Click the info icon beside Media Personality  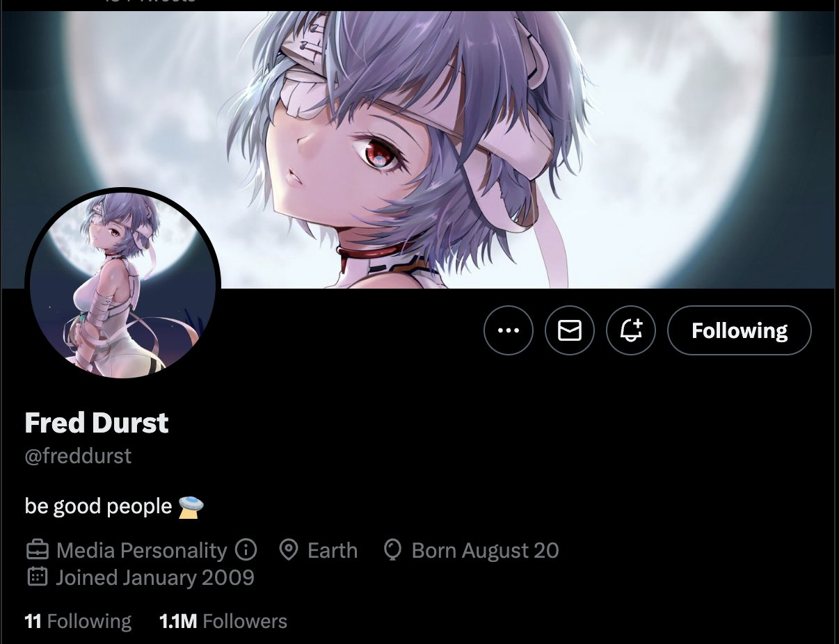pos(246,550)
